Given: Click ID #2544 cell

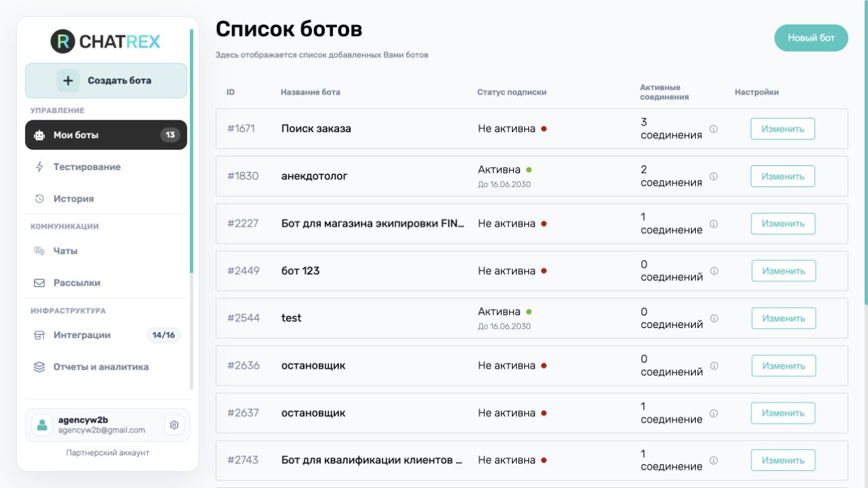Looking at the screenshot, I should pos(244,318).
